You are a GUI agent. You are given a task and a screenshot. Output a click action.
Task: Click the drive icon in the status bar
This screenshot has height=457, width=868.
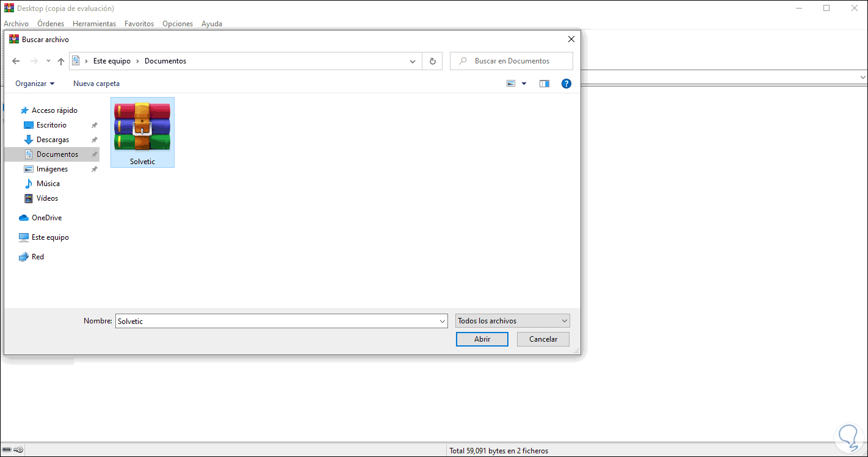click(7, 450)
